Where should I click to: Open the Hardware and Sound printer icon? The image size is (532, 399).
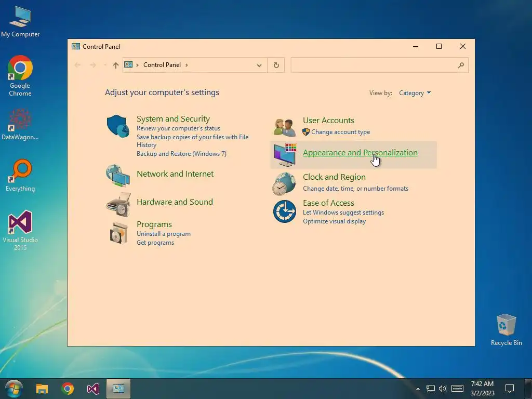click(x=118, y=205)
